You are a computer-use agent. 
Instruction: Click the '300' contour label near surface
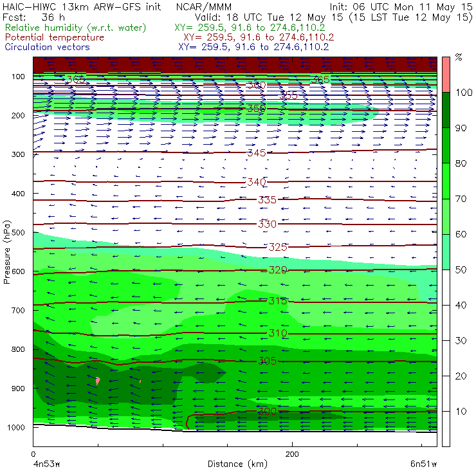tap(267, 412)
